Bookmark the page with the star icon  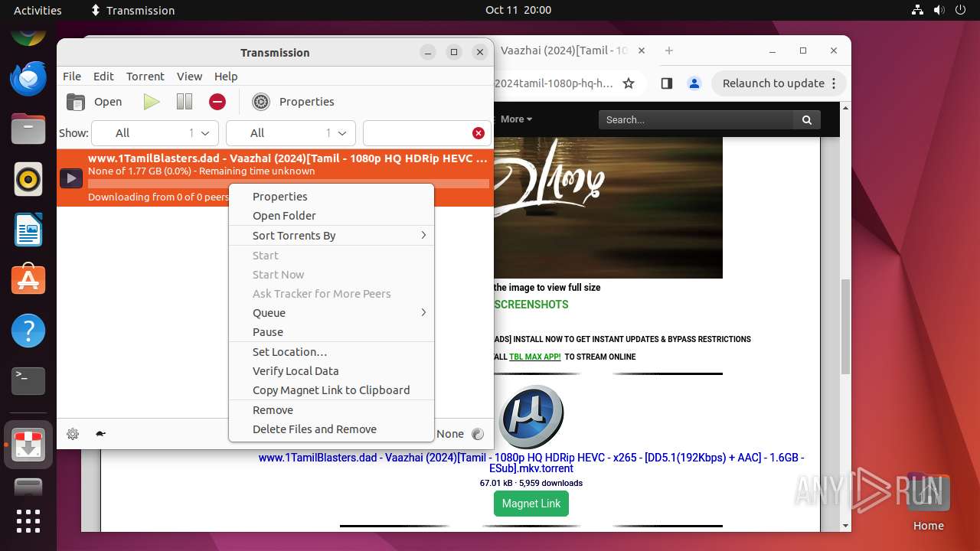629,83
